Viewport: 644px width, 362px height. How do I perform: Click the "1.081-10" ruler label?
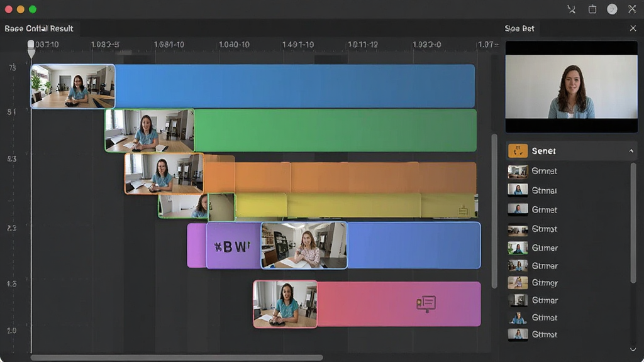coord(169,45)
